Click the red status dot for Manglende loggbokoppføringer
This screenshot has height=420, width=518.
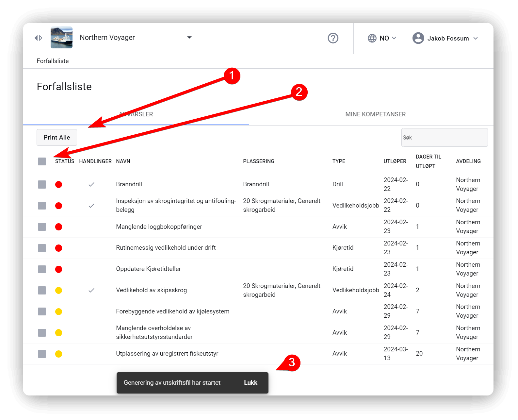click(x=59, y=227)
